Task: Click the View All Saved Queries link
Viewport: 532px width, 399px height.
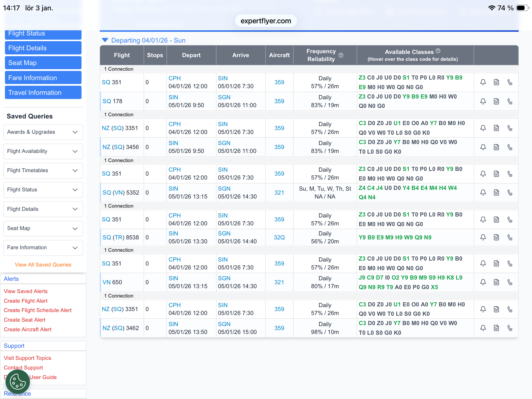Action: 43,265
